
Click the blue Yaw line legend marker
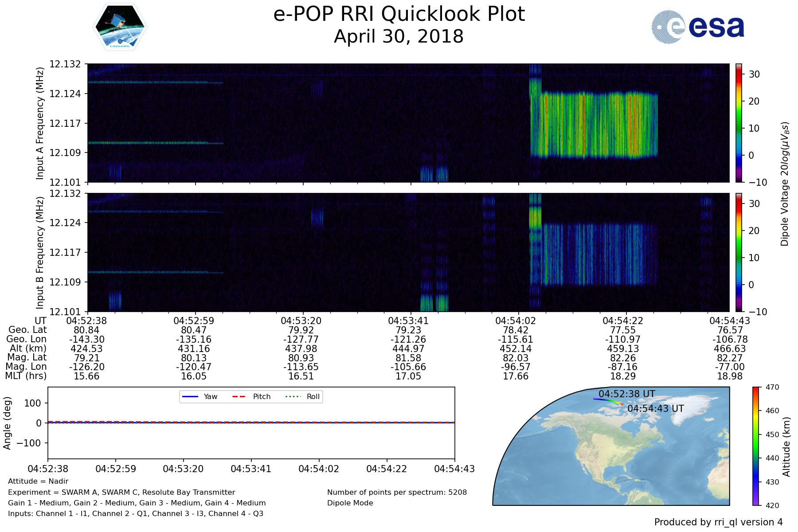[190, 396]
